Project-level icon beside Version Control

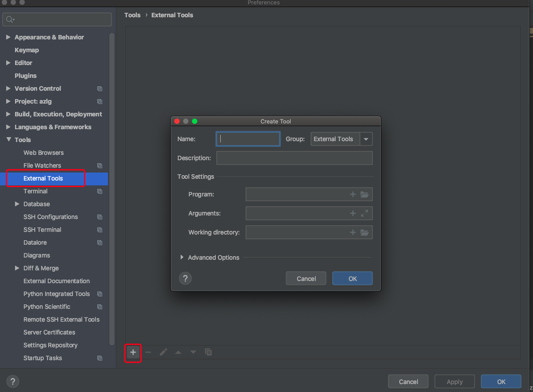[100, 88]
